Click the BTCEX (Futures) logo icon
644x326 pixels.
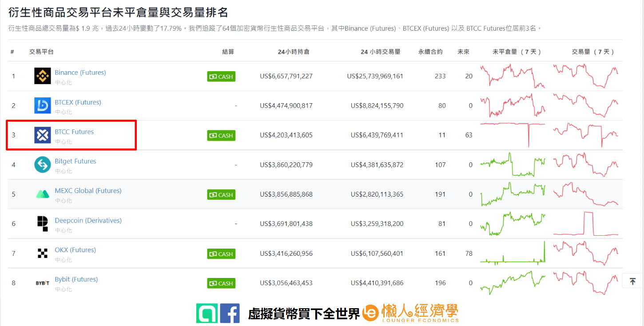43,105
